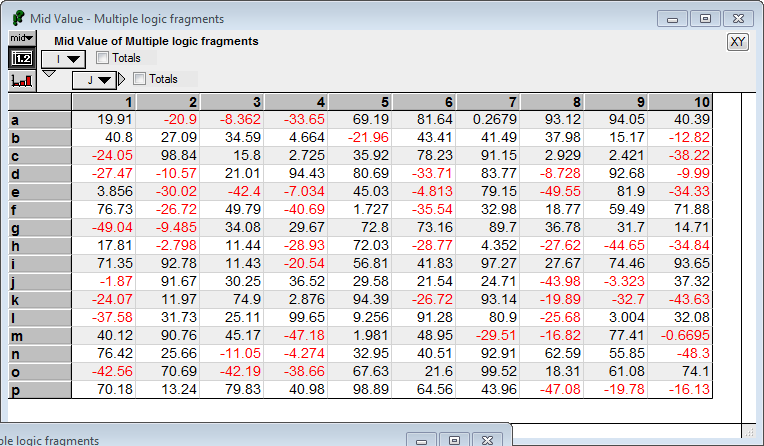This screenshot has height=446, width=764.
Task: Click cell value 98.84
Action: (x=179, y=155)
